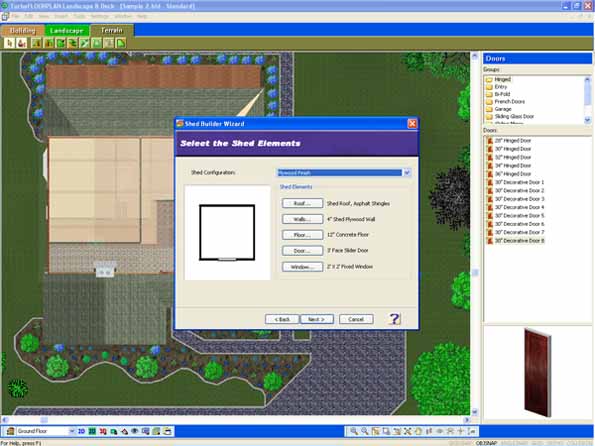Select 30" Decorative Door 8
Image resolution: width=595 pixels, height=446 pixels.
point(519,241)
